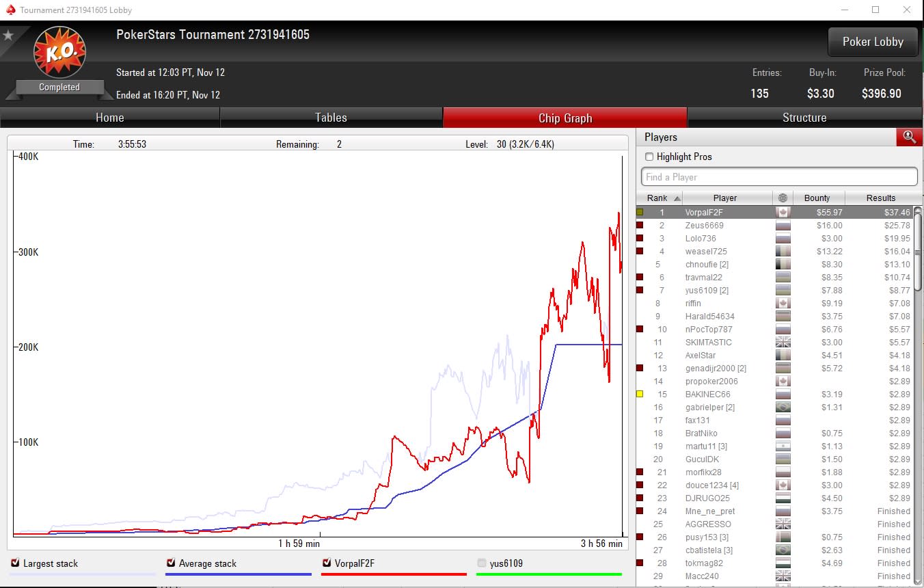Click inside the Find a Player field

coord(779,177)
